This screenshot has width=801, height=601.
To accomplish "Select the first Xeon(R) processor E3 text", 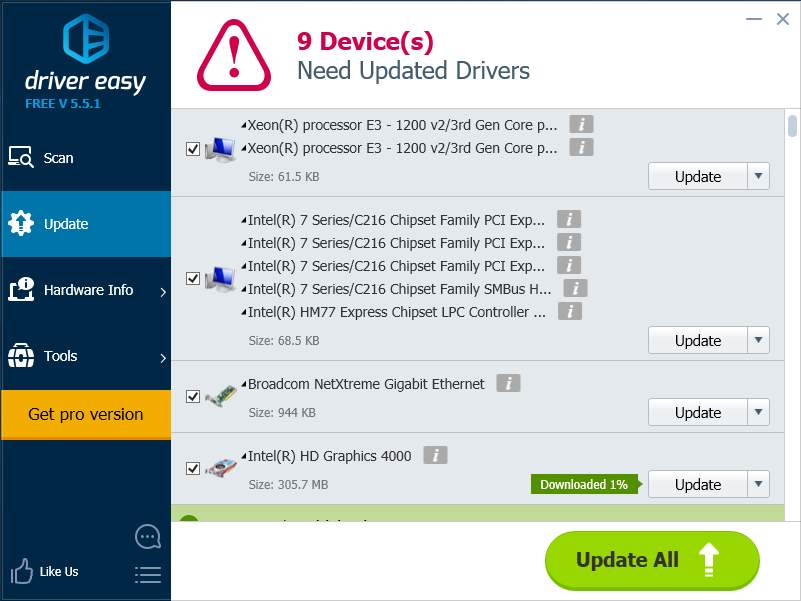I will coord(403,125).
